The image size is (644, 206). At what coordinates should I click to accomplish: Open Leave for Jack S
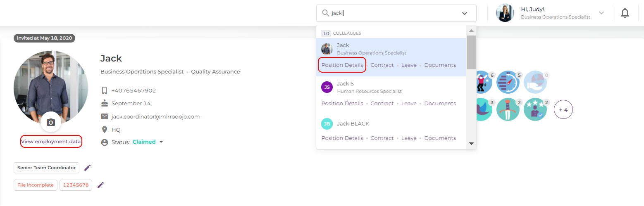pyautogui.click(x=409, y=104)
